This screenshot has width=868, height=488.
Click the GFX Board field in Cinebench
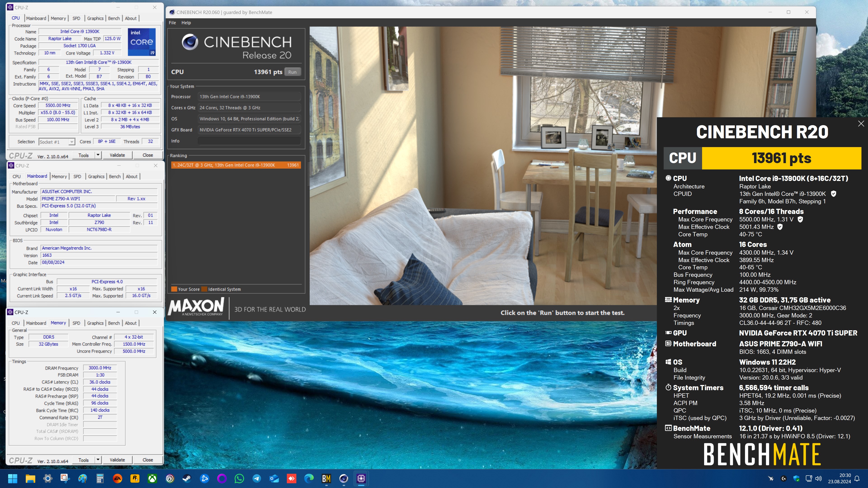tap(249, 130)
